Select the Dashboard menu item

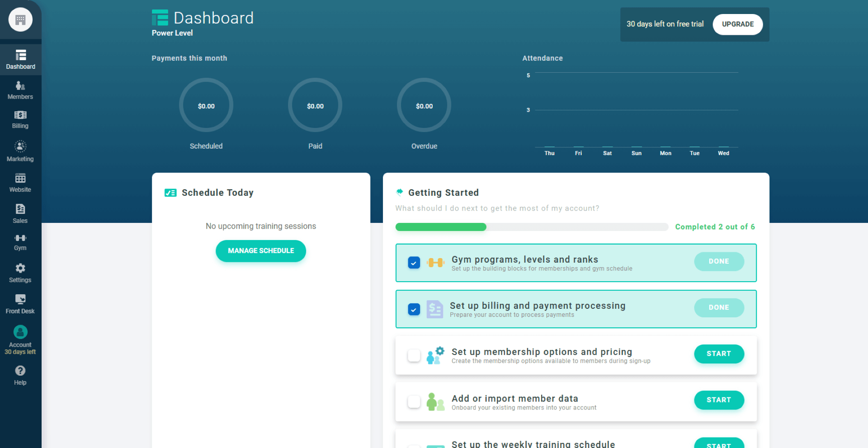(x=20, y=59)
